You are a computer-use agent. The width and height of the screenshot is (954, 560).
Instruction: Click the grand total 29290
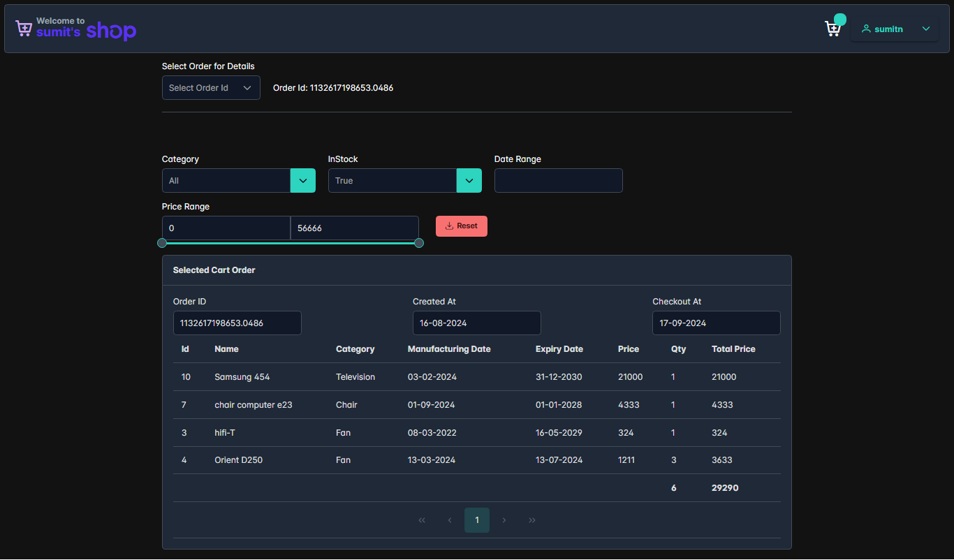coord(725,488)
